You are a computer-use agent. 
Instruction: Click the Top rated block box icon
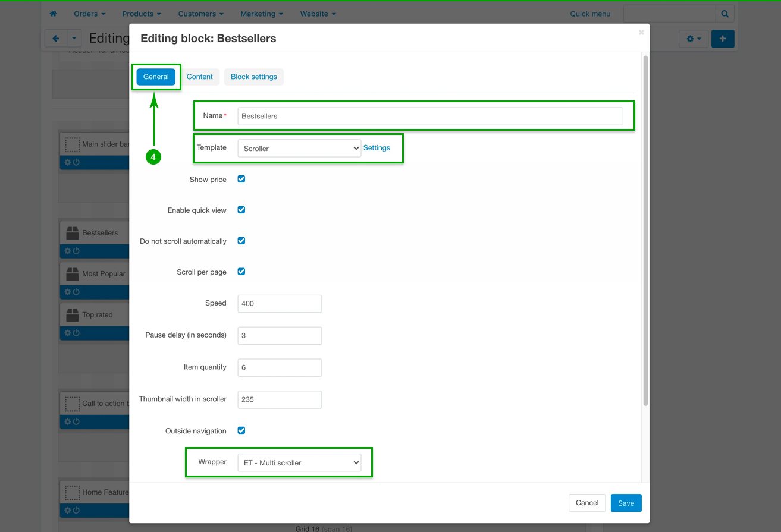coord(72,315)
